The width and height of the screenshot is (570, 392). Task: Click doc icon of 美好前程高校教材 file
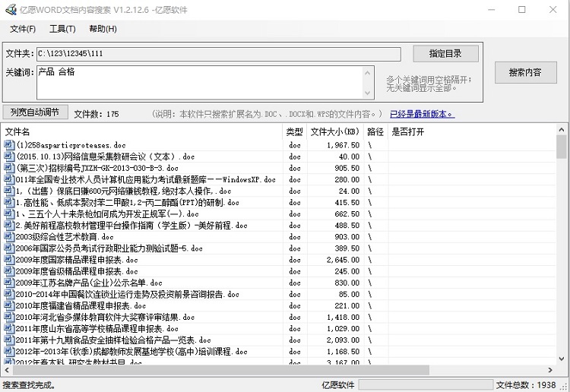click(x=8, y=225)
